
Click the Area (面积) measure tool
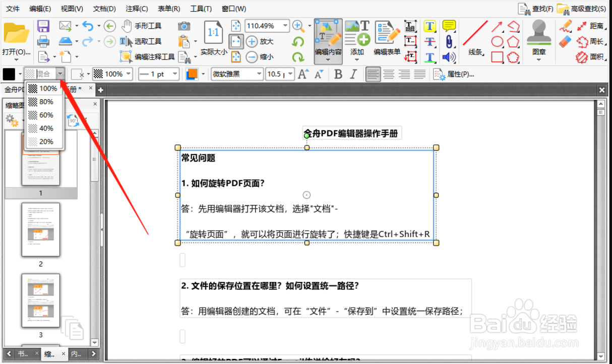point(591,57)
